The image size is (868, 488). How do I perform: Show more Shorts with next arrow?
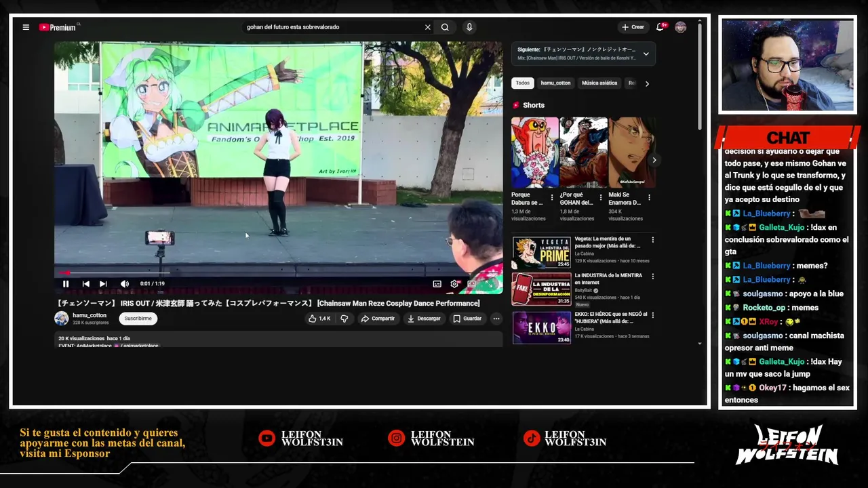click(x=654, y=160)
